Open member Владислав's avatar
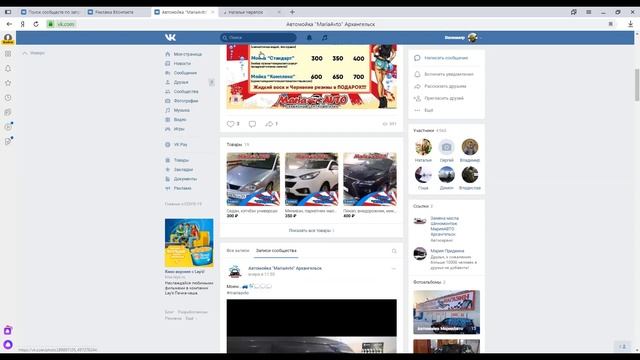The image size is (640, 360). tap(470, 175)
